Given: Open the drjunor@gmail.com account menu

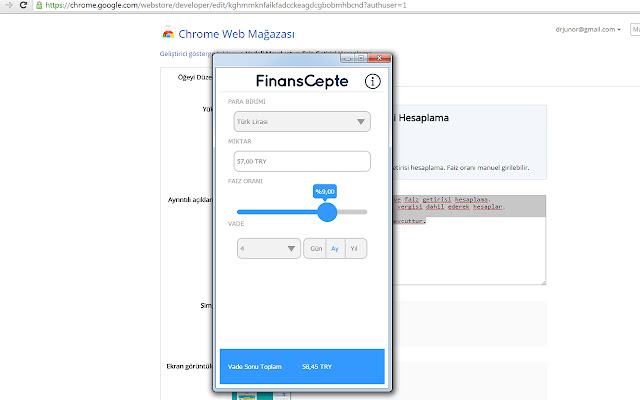Looking at the screenshot, I should coord(588,29).
